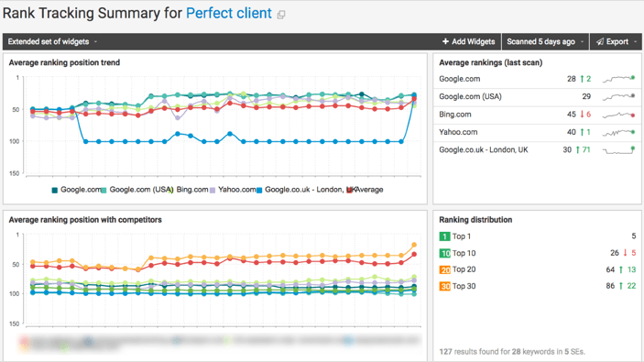Click the Top 1 count value 5
The image size is (644, 362).
click(634, 236)
